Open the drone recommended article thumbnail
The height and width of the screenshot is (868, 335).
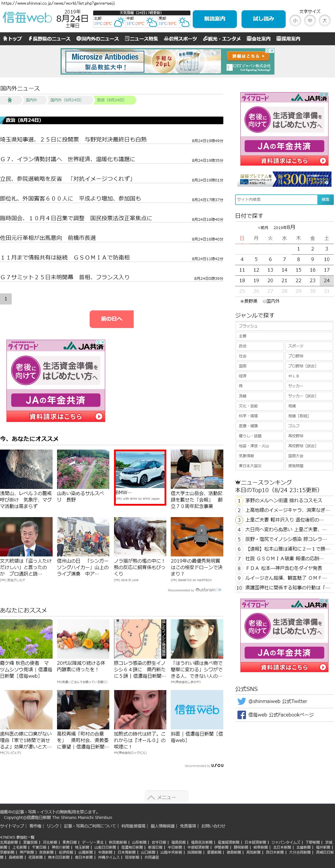(197, 536)
